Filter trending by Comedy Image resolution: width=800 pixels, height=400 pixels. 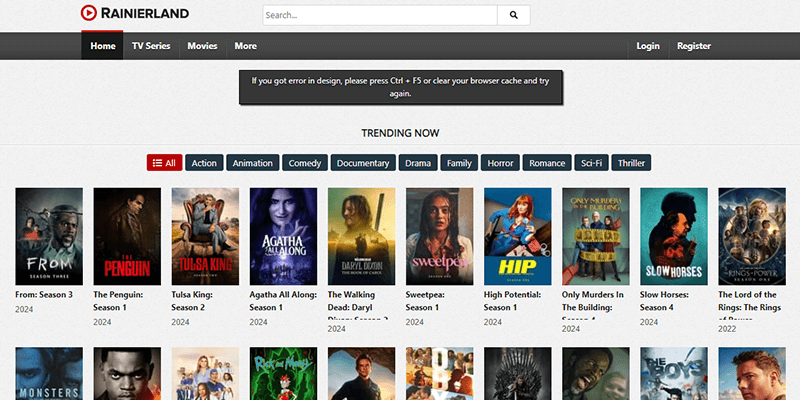pos(304,163)
